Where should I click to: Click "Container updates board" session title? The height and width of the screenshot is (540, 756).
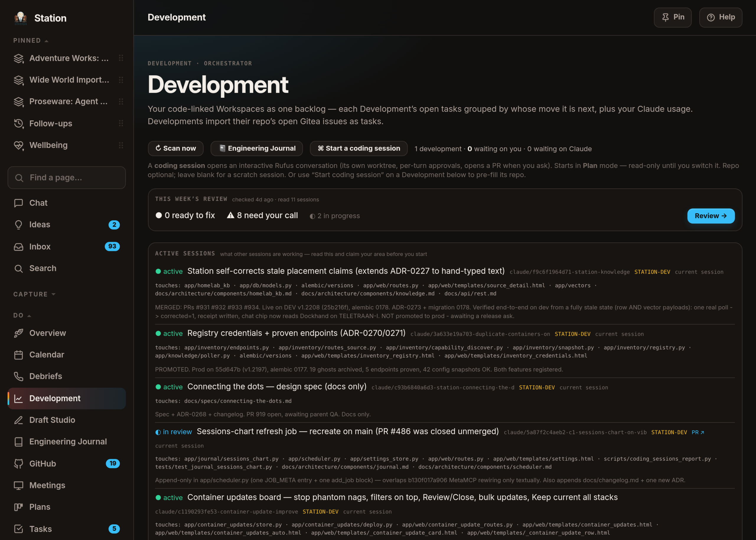(403, 497)
